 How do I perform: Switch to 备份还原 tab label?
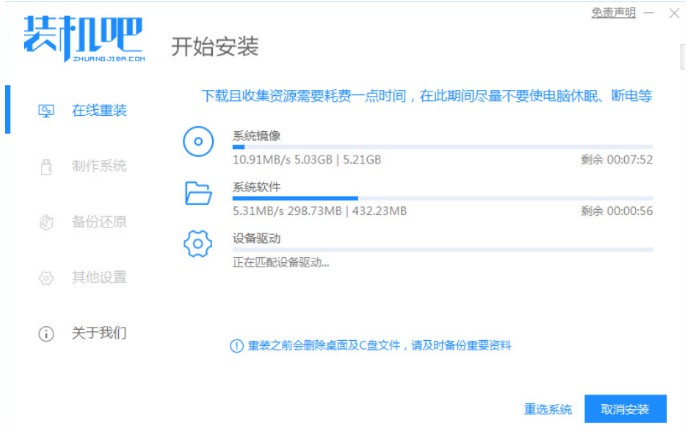click(99, 222)
